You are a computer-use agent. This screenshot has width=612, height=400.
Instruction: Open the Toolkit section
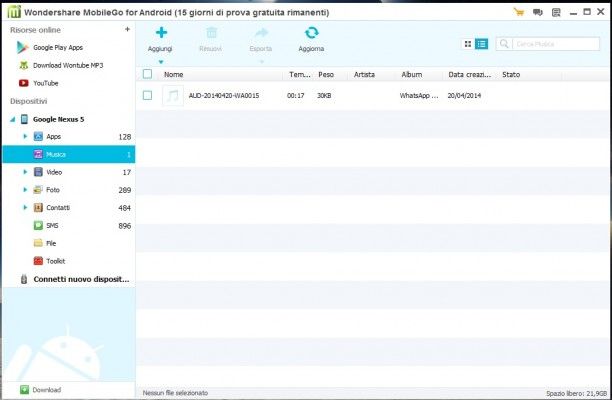coord(55,261)
